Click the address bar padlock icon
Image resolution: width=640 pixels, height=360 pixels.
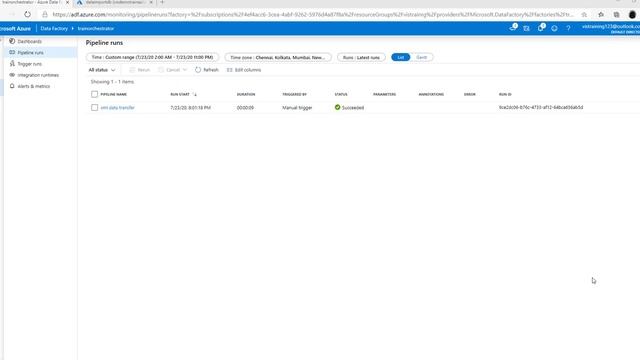tap(45, 14)
